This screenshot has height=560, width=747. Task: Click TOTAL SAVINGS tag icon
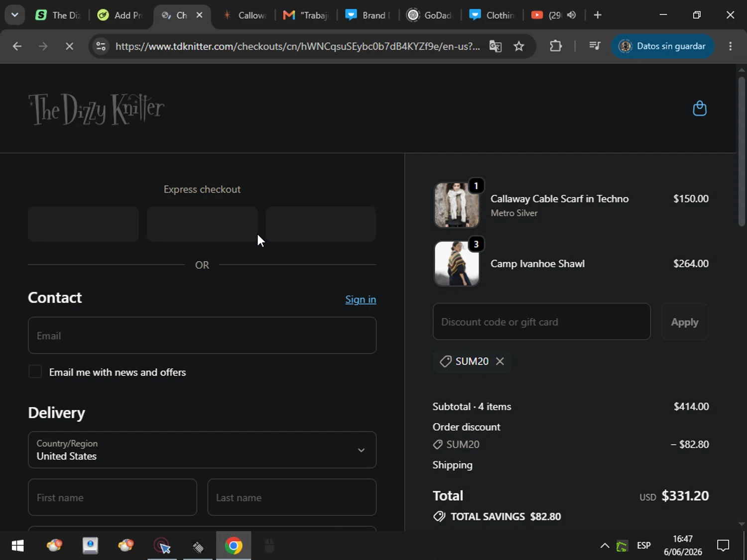[439, 516]
